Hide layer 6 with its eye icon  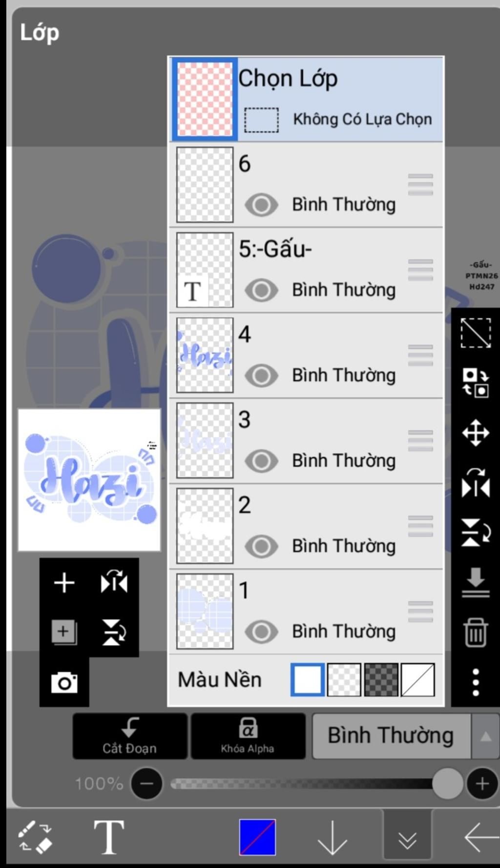[x=261, y=205]
